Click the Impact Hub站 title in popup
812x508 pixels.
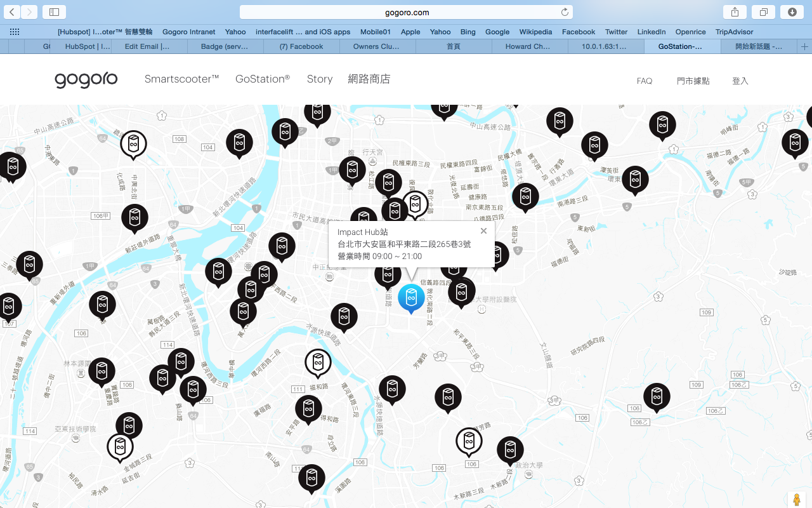(362, 232)
